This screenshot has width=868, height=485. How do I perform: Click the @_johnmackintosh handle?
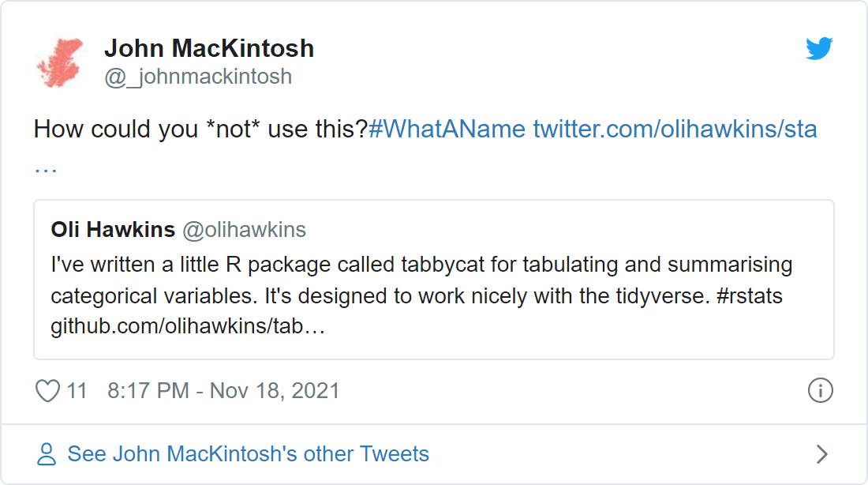tap(198, 77)
